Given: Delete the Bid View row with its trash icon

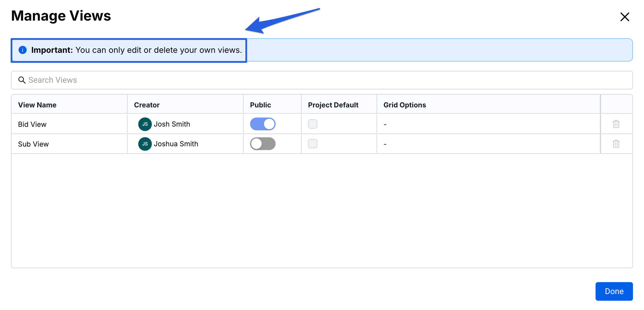Looking at the screenshot, I should 616,124.
